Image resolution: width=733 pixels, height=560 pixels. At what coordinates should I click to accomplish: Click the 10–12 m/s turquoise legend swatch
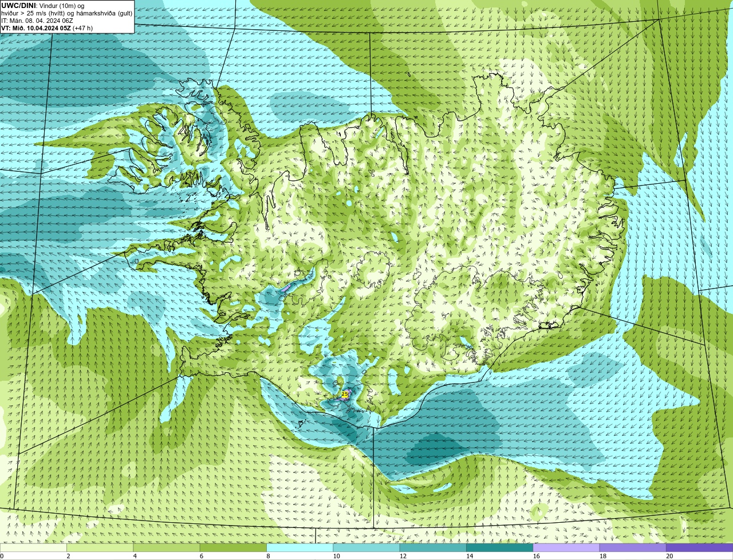click(x=366, y=547)
